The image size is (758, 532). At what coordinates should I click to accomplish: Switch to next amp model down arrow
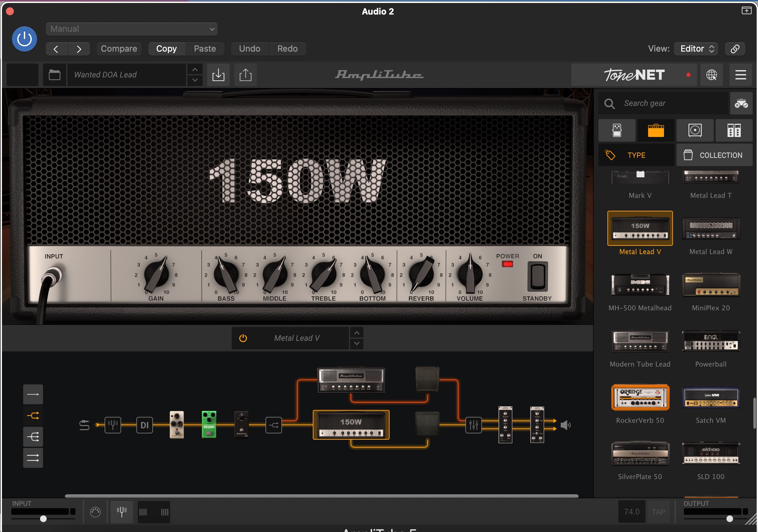pos(356,343)
